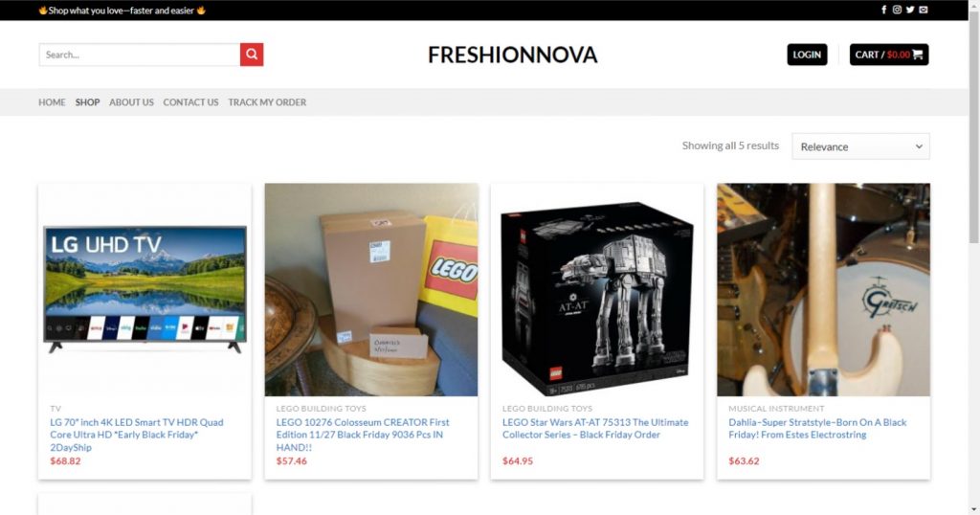Open Dahlia Super Stratstyle guitar link
The width and height of the screenshot is (980, 515).
(817, 428)
